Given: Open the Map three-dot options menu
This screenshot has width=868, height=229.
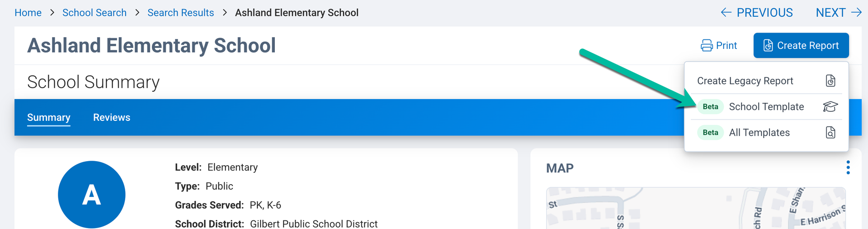Looking at the screenshot, I should [x=848, y=167].
